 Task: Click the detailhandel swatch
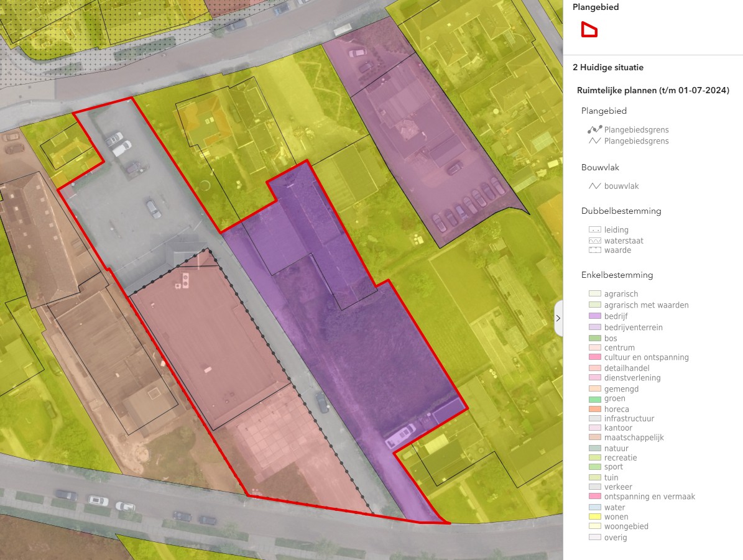(x=594, y=368)
